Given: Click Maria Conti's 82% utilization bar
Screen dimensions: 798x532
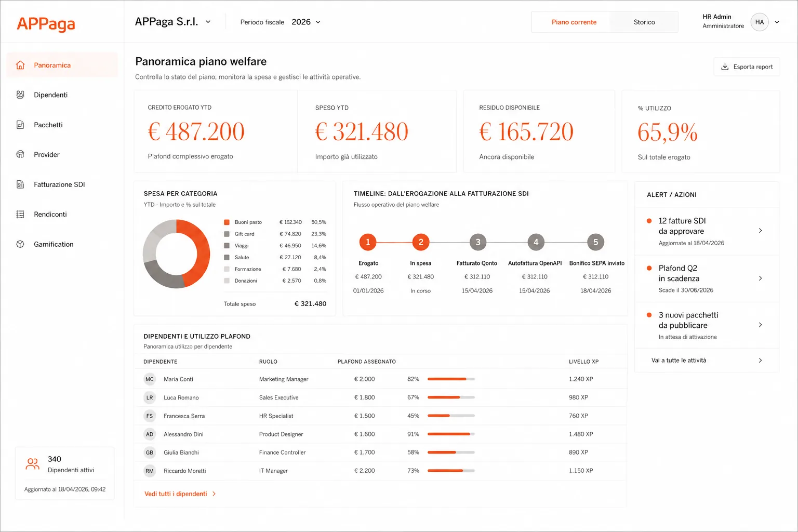Looking at the screenshot, I should point(451,379).
